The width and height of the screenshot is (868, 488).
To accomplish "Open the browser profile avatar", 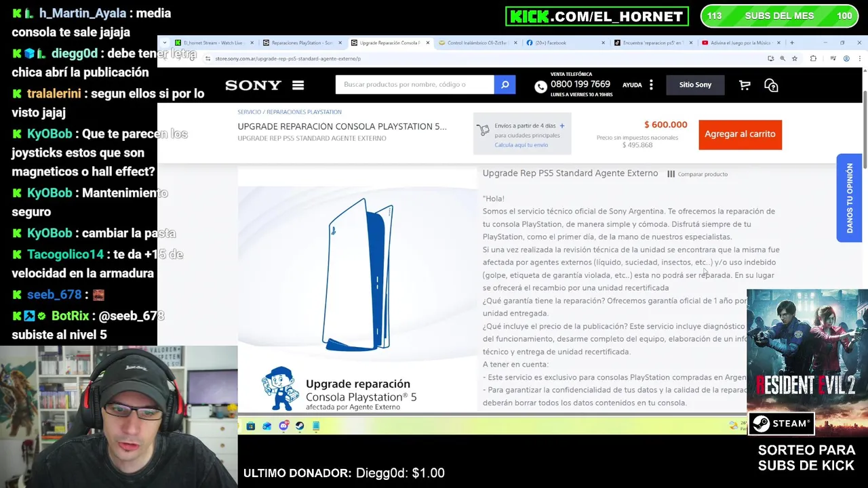I will 846,59.
